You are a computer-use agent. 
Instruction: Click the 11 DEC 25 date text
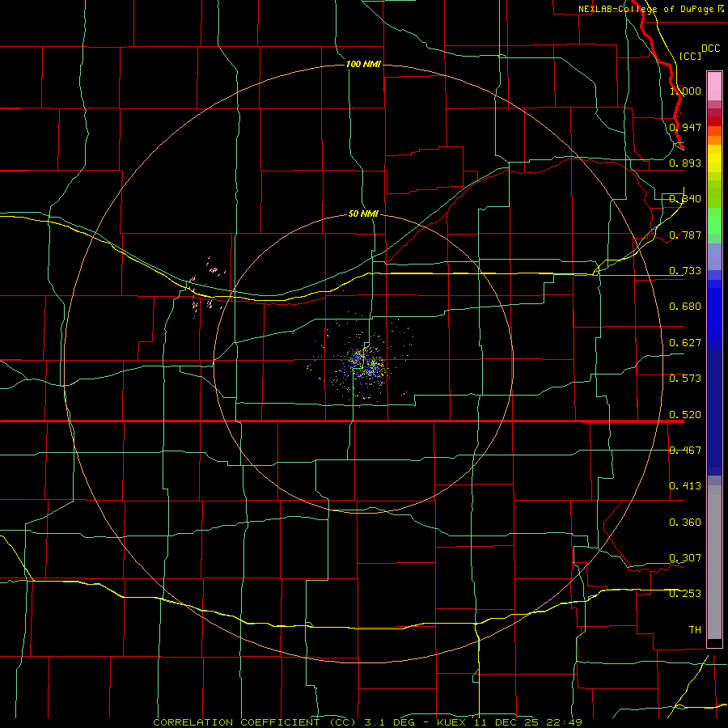[505, 722]
